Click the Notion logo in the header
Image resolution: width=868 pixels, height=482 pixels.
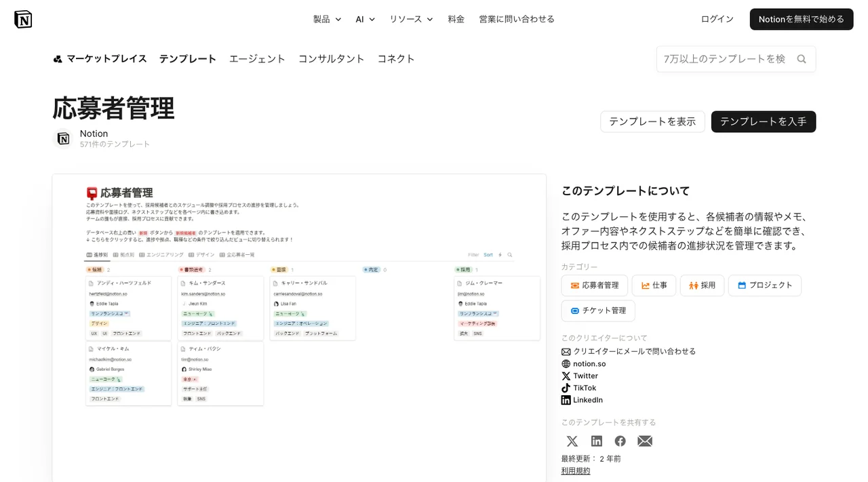point(23,19)
